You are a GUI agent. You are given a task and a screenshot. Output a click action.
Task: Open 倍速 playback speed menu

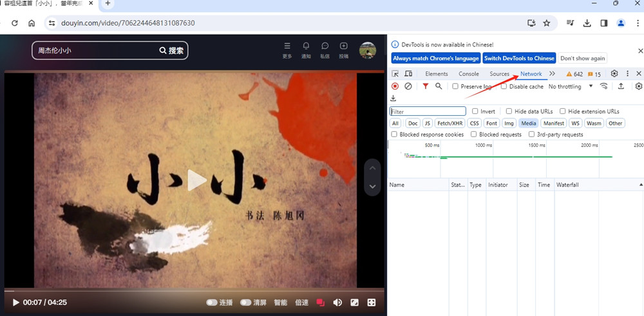point(301,302)
